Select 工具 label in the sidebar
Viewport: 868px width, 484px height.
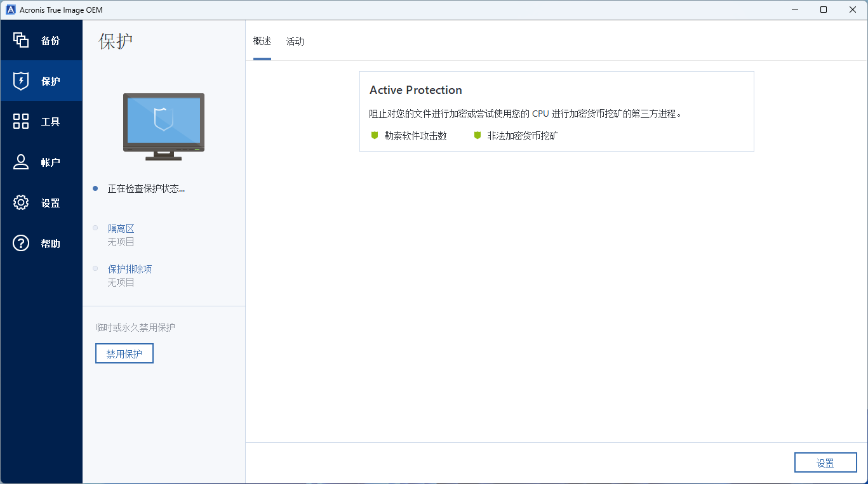(x=51, y=122)
